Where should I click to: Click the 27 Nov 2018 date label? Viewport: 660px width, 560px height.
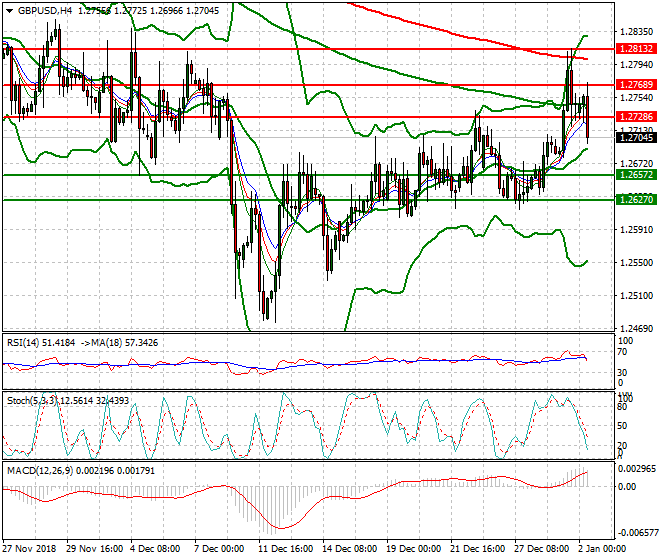[x=29, y=549]
